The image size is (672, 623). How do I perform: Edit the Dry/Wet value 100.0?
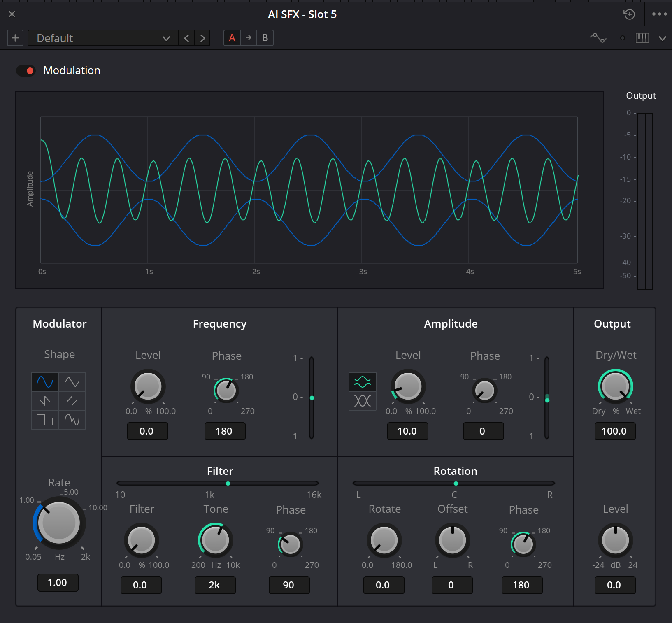click(x=615, y=431)
